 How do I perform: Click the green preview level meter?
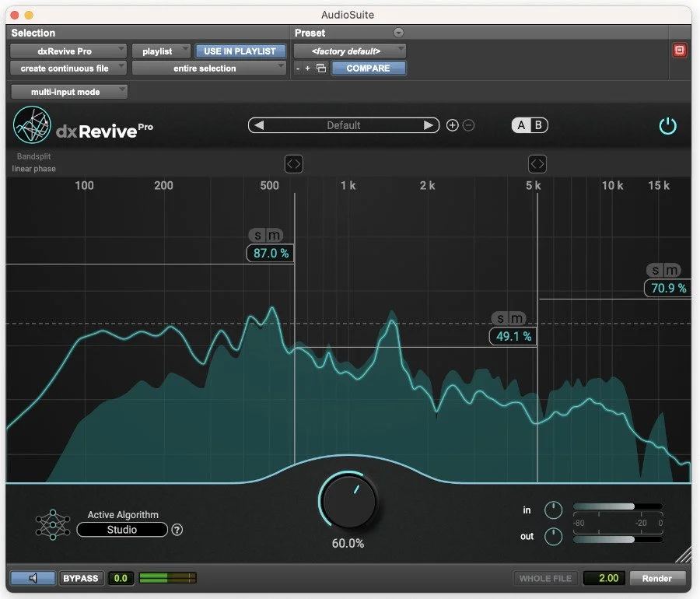167,579
